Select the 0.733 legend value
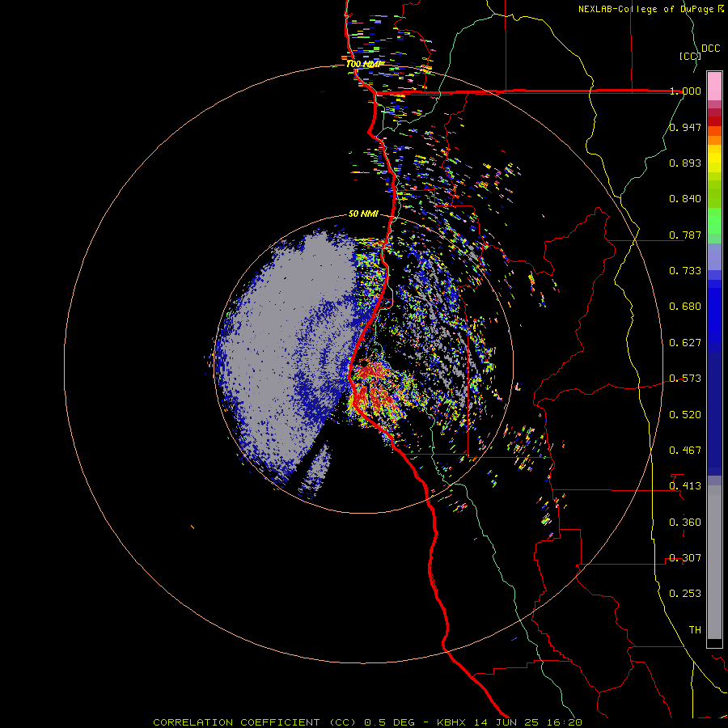728x728 pixels. (685, 271)
